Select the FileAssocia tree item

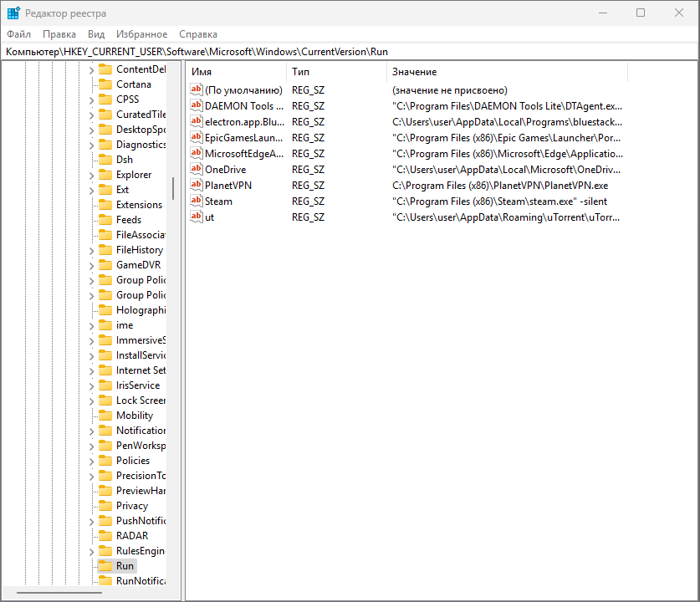click(141, 235)
